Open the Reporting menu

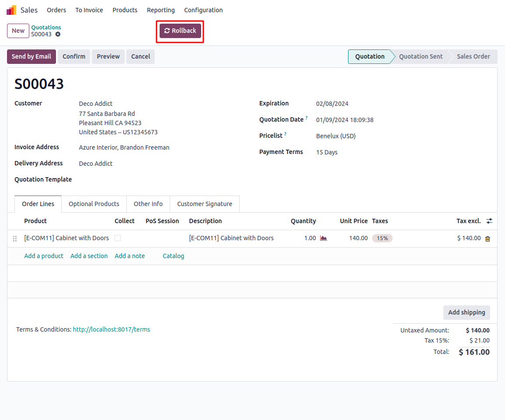coord(161,10)
